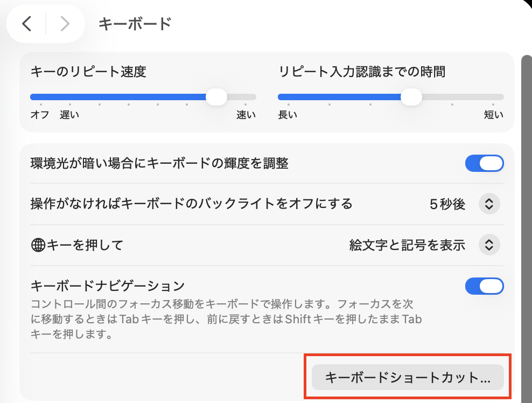Go forward using the right chevron
The height and width of the screenshot is (403, 532).
pos(65,24)
